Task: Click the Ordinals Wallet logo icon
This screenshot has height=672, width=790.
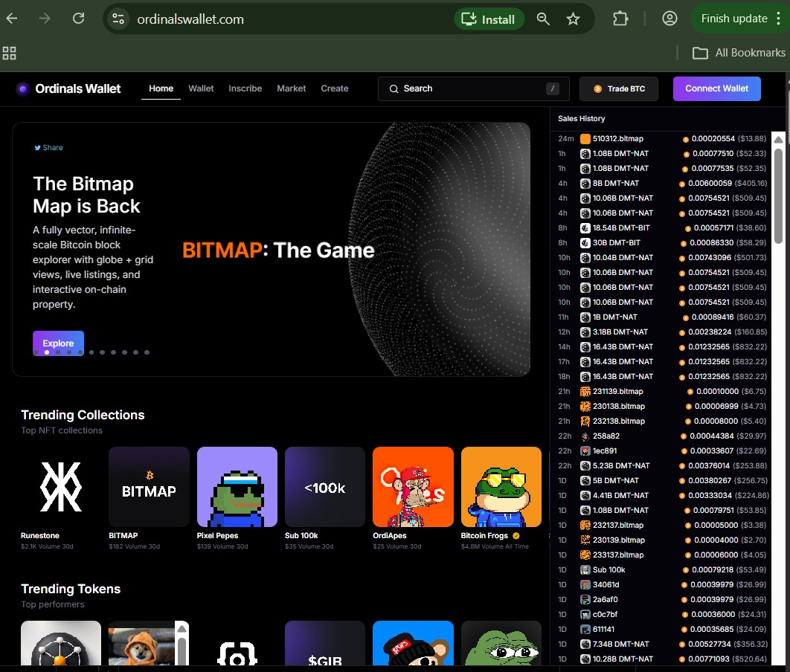Action: point(23,88)
